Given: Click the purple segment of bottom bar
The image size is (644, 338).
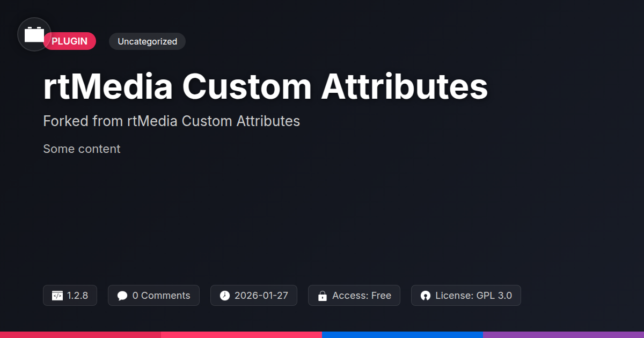Looking at the screenshot, I should (563, 334).
